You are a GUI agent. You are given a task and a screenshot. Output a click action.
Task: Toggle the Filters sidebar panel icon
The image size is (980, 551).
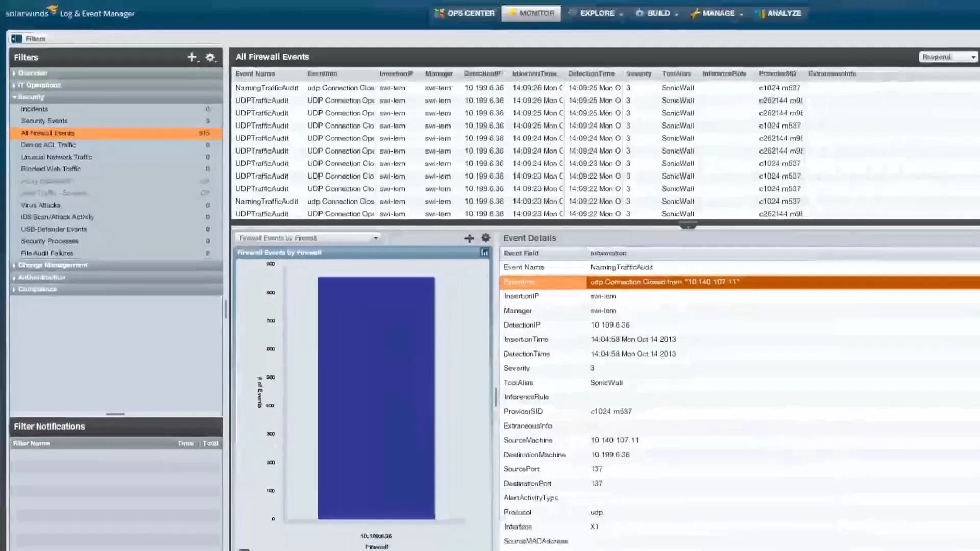(17, 39)
